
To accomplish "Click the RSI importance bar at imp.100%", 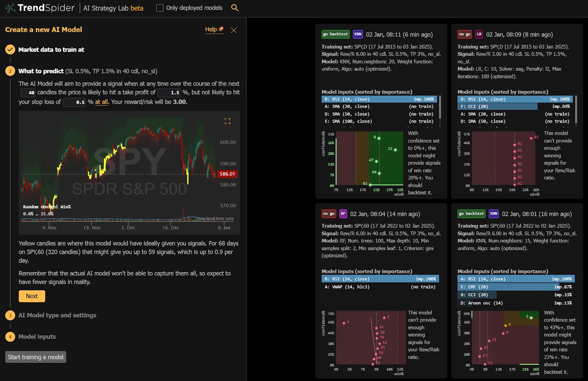I will (380, 99).
